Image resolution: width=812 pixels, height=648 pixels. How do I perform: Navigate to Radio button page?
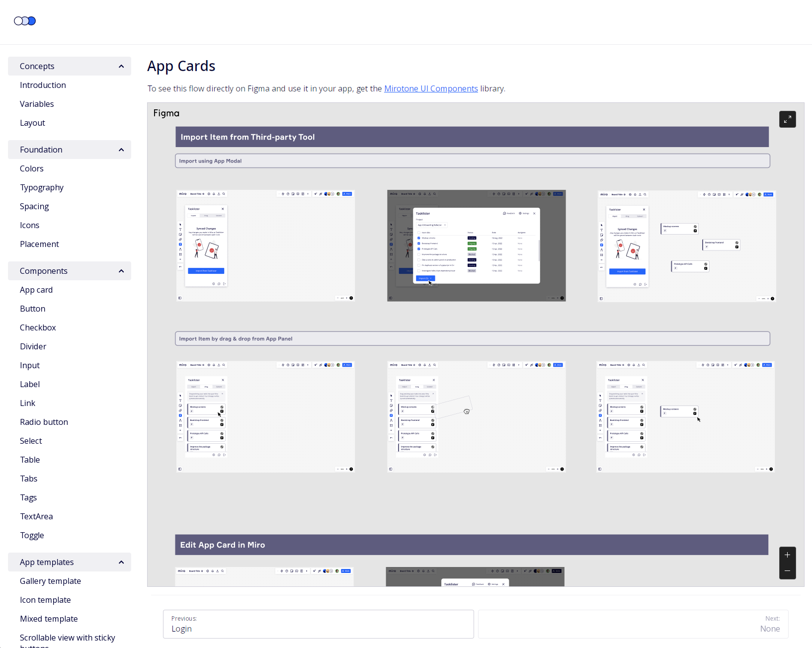(44, 422)
